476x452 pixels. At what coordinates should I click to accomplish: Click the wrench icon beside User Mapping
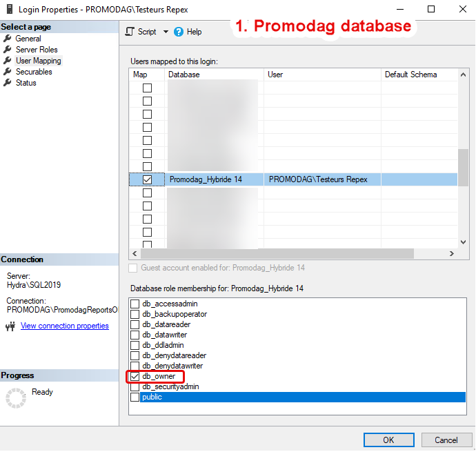click(8, 61)
